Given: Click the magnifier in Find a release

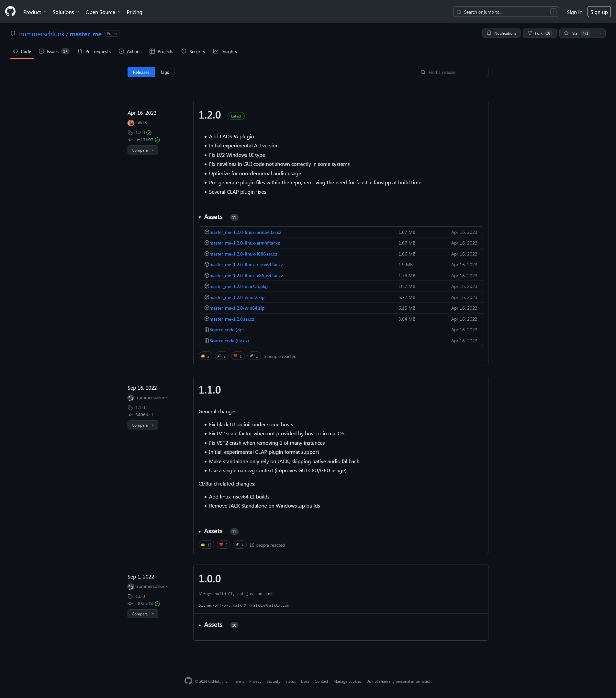Looking at the screenshot, I should [x=423, y=73].
